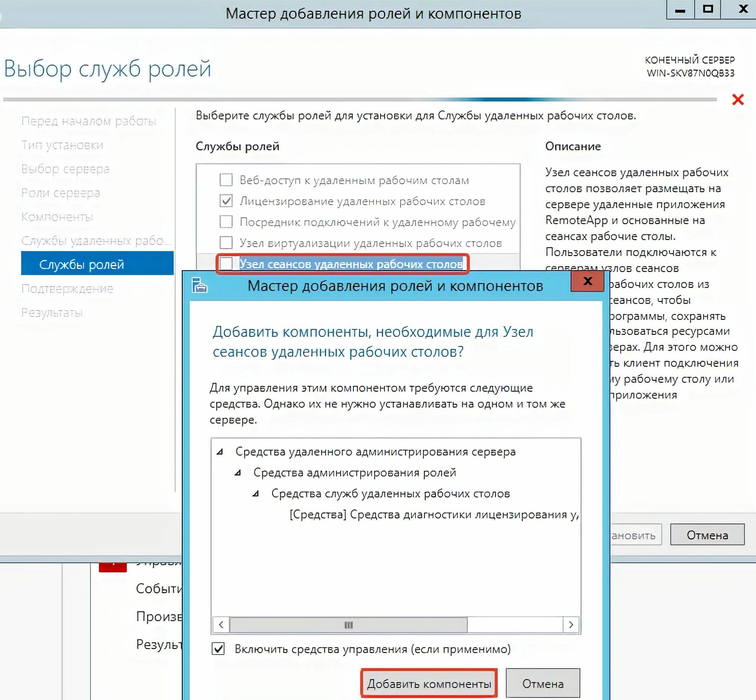The width and height of the screenshot is (756, 700).
Task: Enable Веб-доступ к удаленным рабочим столам checkbox
Action: click(226, 180)
